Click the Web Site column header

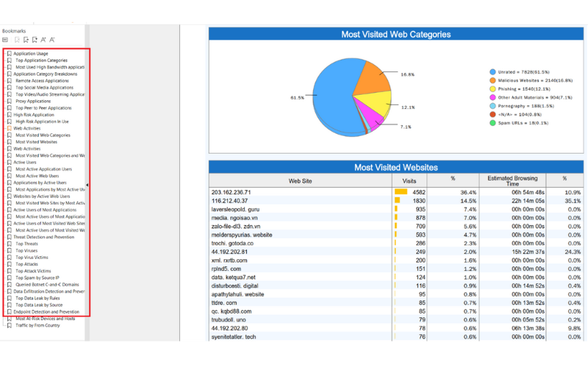(301, 181)
